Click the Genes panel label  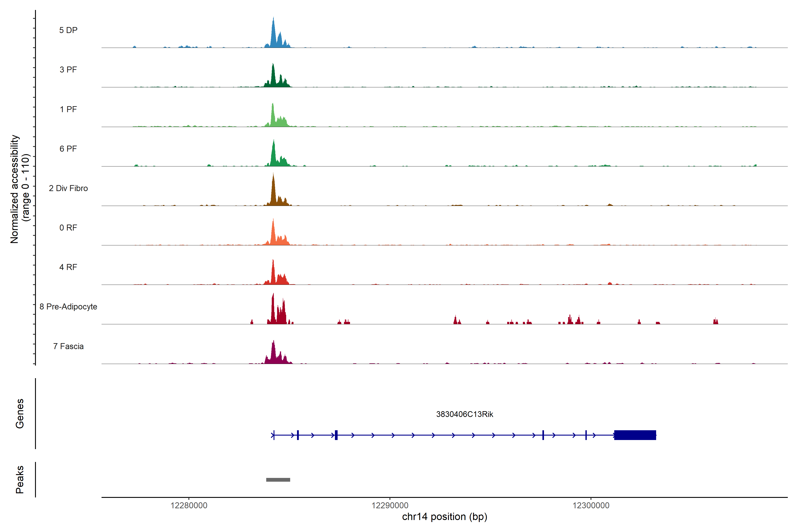pyautogui.click(x=20, y=414)
